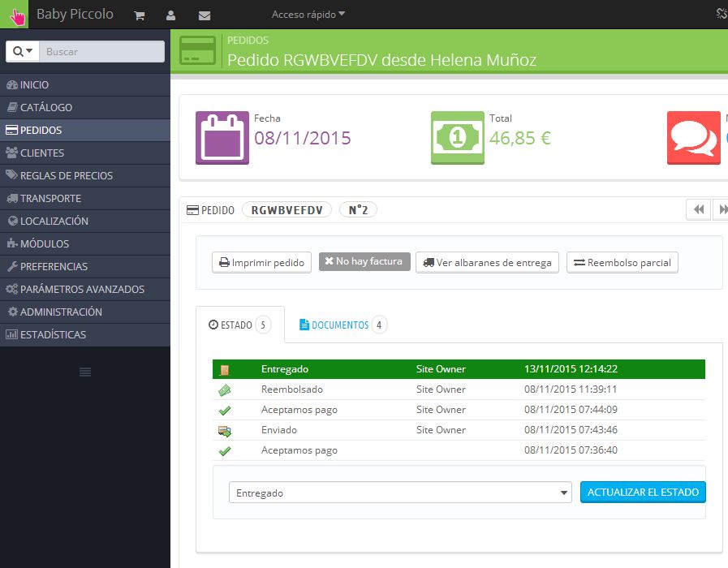Collapse sidebar using the hamburger lines icon

[x=85, y=372]
